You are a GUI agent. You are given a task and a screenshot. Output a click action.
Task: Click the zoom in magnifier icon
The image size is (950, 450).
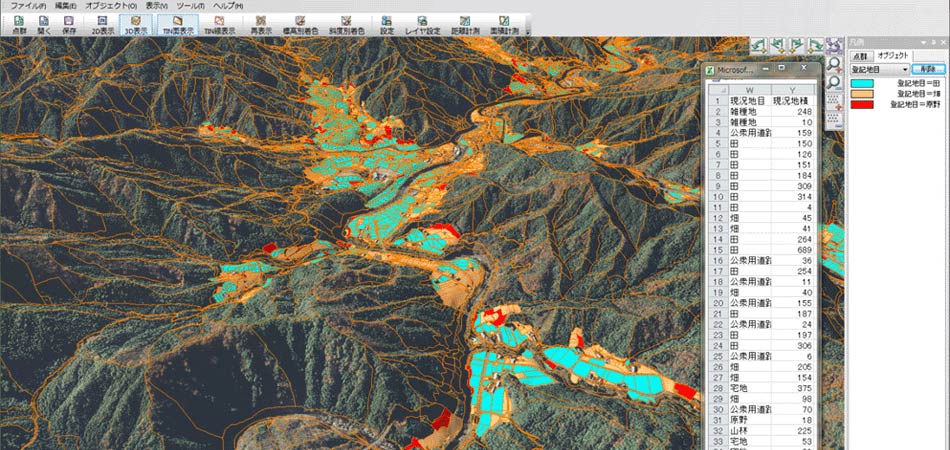tap(833, 65)
